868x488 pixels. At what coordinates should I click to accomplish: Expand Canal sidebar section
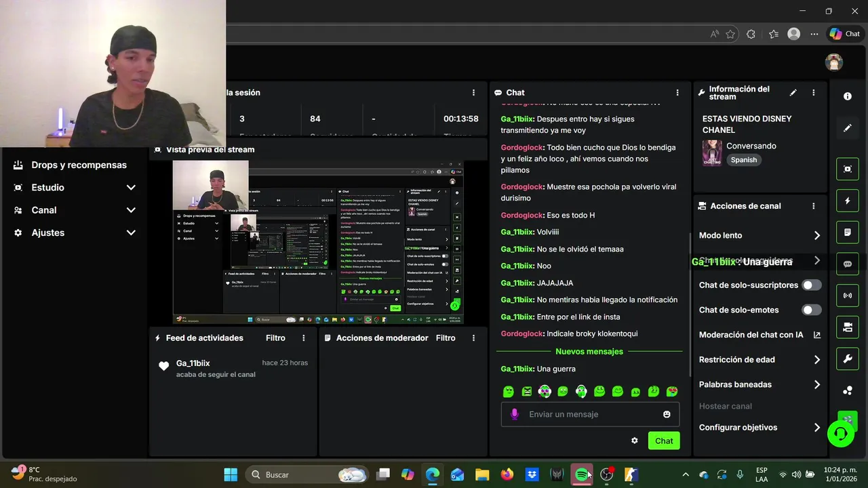pos(75,210)
